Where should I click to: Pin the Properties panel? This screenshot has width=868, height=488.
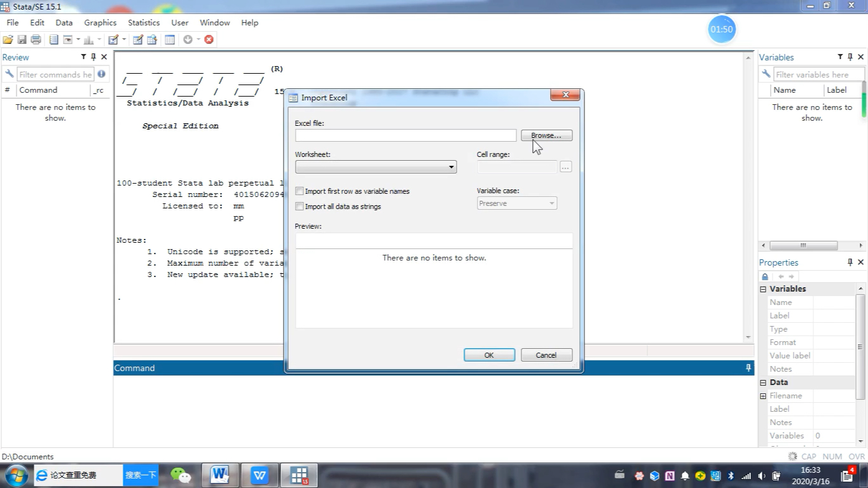850,262
